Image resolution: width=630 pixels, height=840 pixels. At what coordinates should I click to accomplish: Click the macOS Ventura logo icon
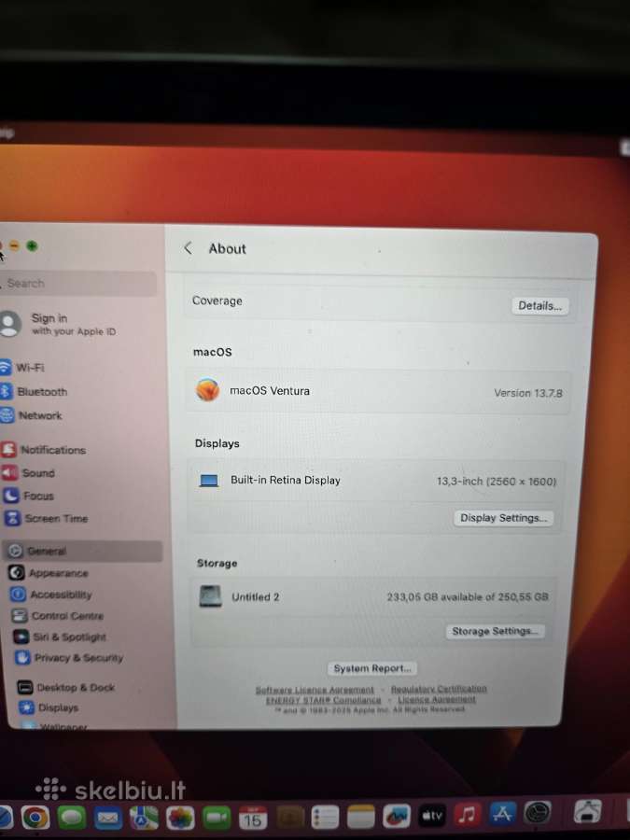(x=207, y=390)
